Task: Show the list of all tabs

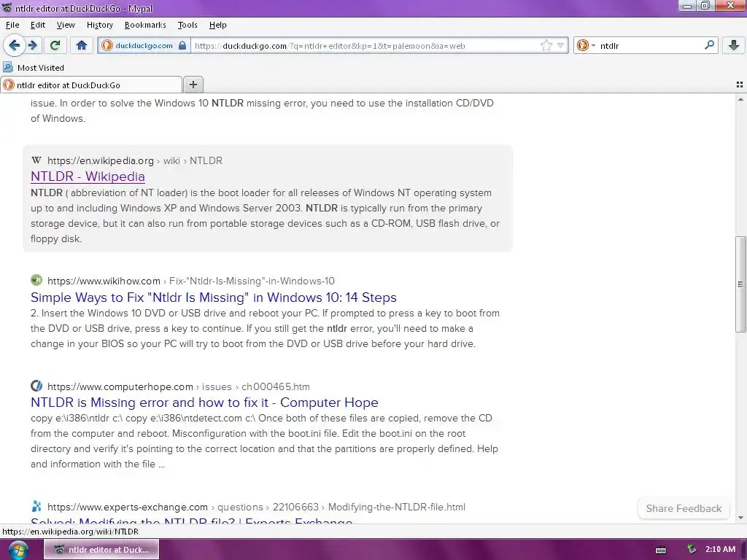Action: 740,85
